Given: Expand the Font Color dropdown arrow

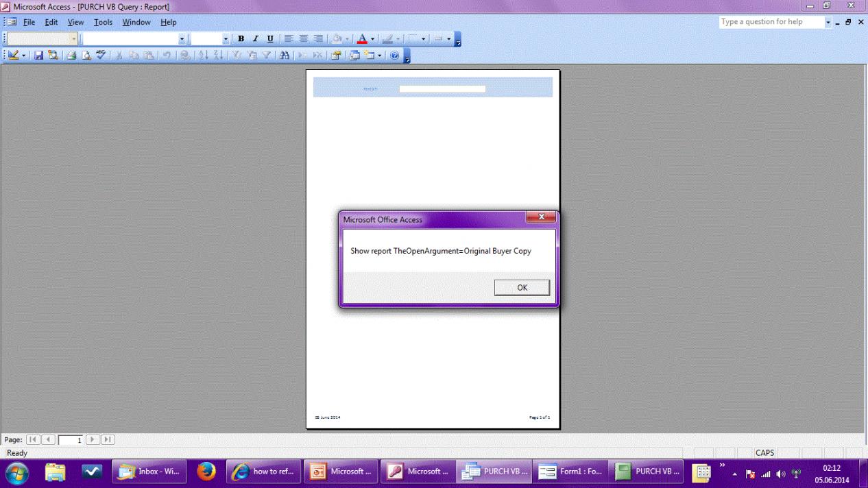Looking at the screenshot, I should click(373, 39).
